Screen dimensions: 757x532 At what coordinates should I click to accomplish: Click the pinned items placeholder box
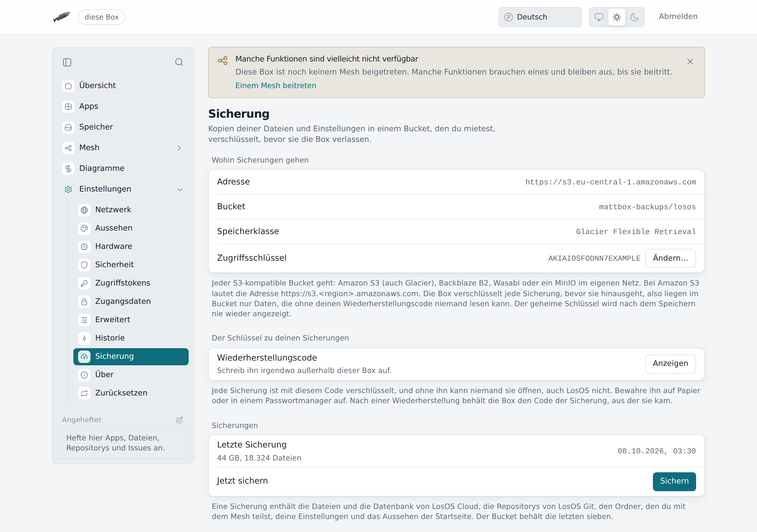click(x=123, y=443)
